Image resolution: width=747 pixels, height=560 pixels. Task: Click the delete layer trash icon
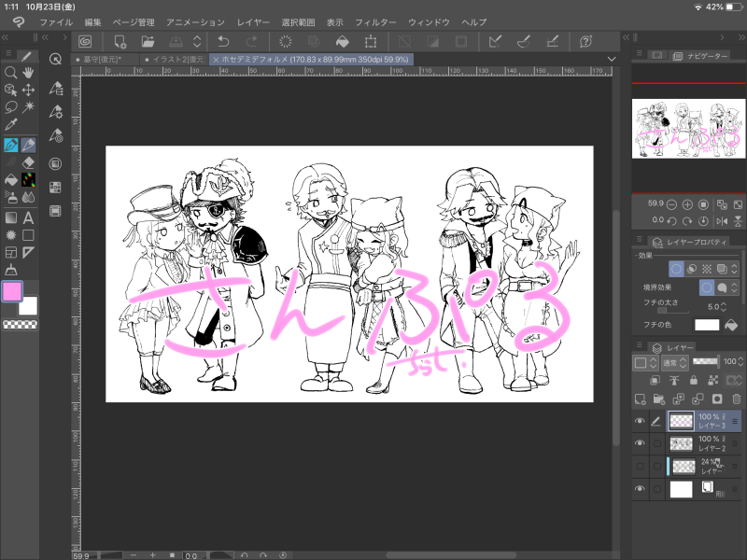click(x=737, y=399)
